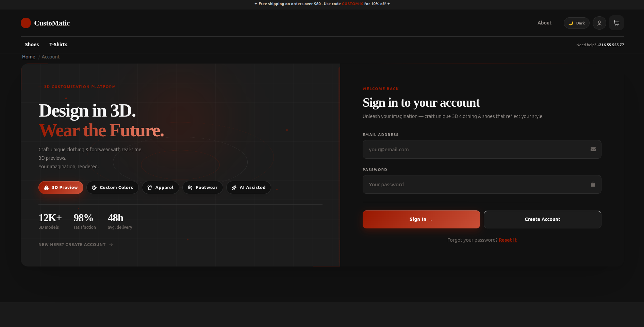644x327 pixels.
Task: Click the Sign In button
Action: point(421,220)
